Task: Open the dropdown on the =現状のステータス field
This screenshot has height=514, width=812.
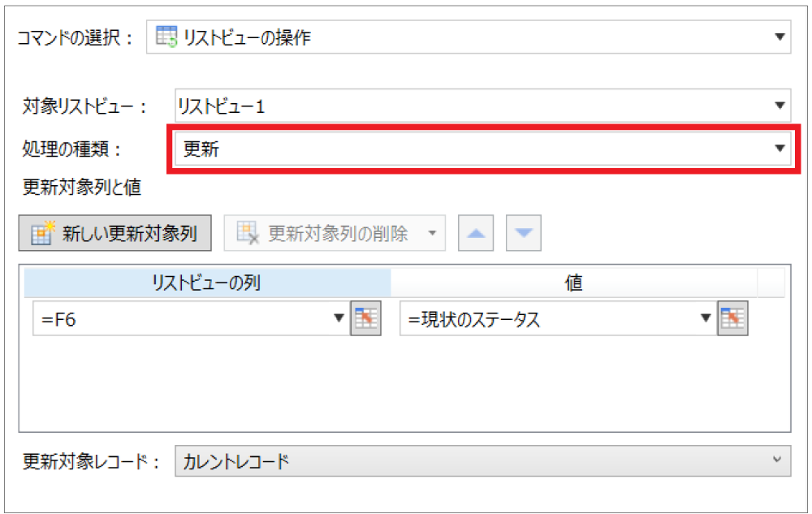Action: tap(706, 318)
